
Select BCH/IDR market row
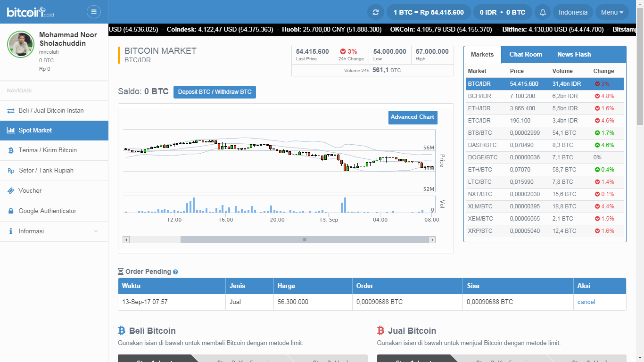coord(545,96)
